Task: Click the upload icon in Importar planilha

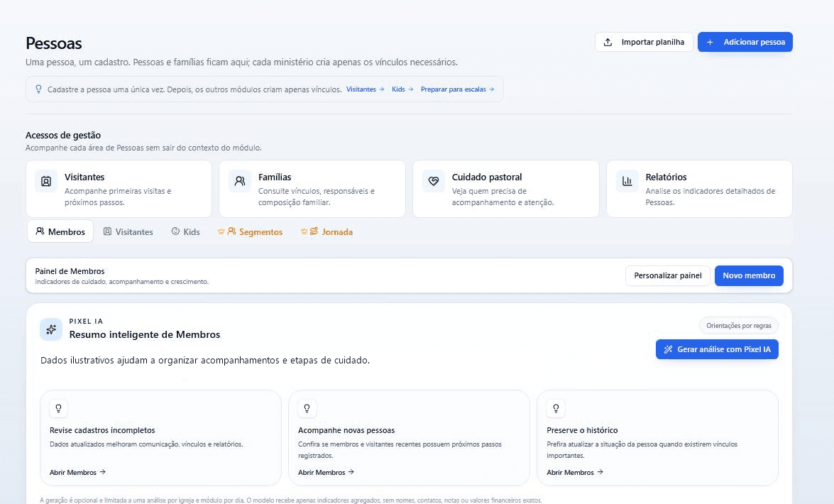Action: [608, 42]
